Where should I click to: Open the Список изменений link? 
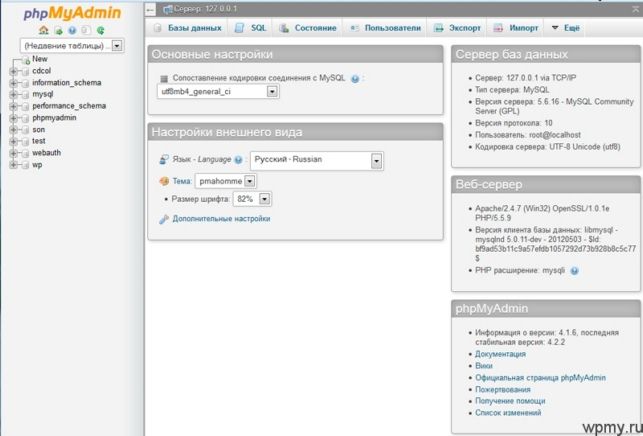point(508,413)
